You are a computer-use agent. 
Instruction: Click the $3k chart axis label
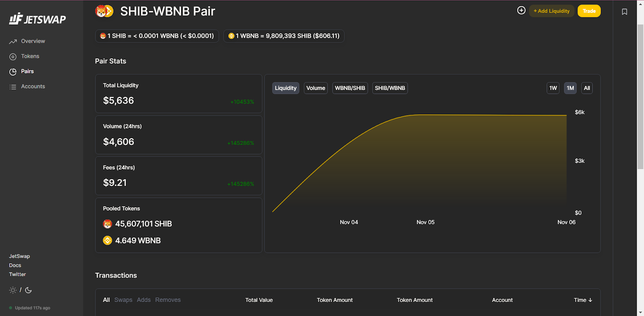coord(580,161)
